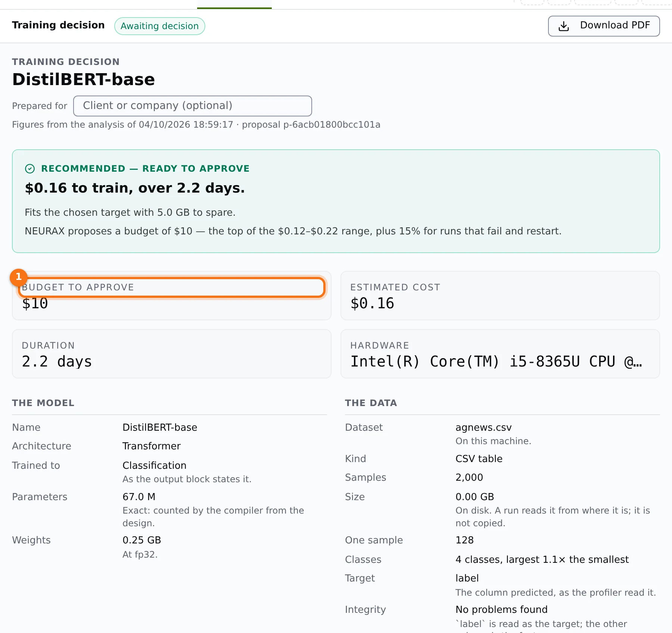Click the NEURAX proposes a budget sentence

(x=293, y=231)
